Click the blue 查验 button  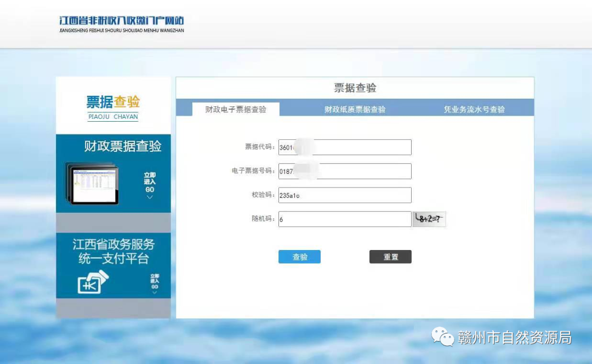pyautogui.click(x=299, y=257)
